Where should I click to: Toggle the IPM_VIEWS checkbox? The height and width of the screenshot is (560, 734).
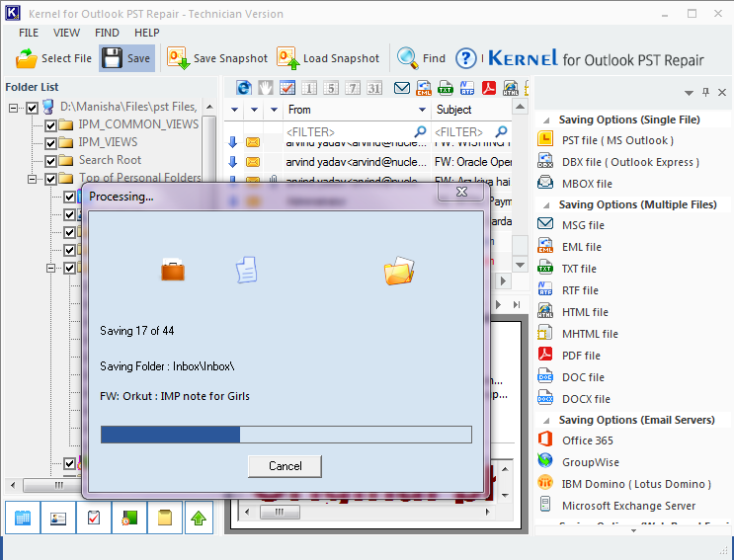coord(50,143)
